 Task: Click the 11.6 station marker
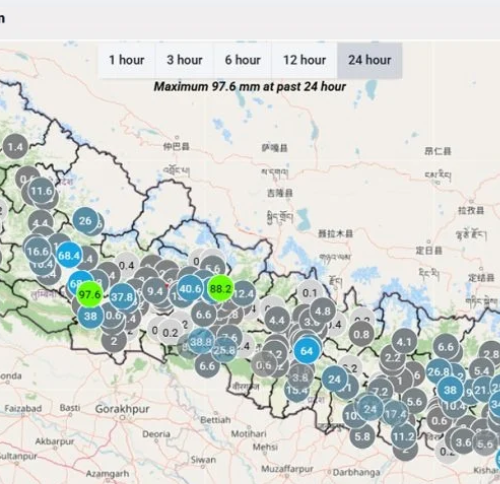coord(42,191)
